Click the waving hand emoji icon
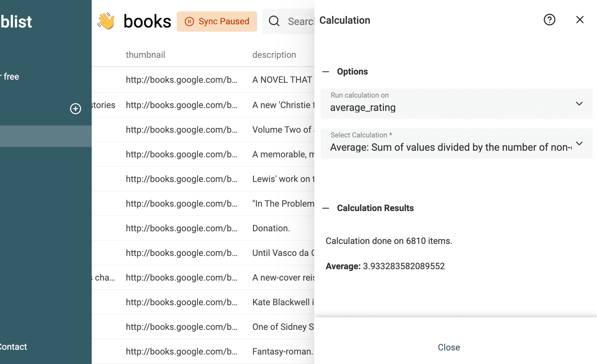 click(x=106, y=21)
